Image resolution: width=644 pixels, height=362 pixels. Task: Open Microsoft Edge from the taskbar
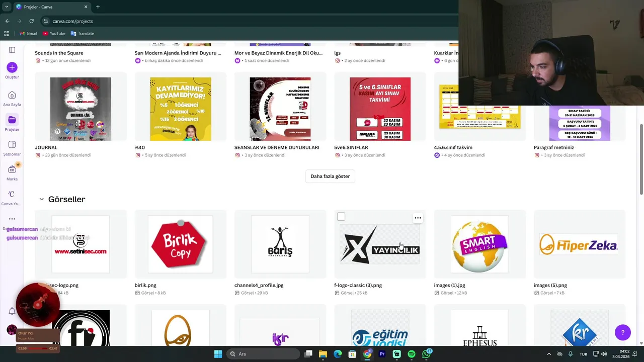tap(338, 354)
